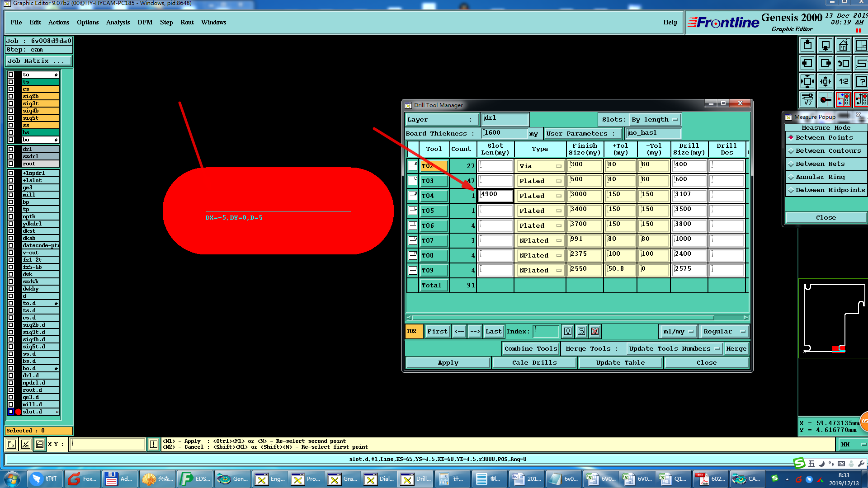Click the Combine Tools button
868x488 pixels.
click(x=530, y=349)
